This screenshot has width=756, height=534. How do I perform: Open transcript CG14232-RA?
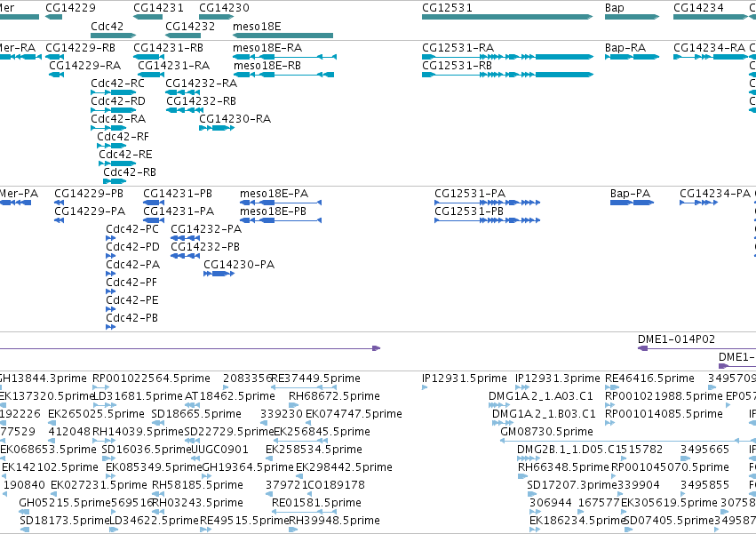pyautogui.click(x=201, y=84)
